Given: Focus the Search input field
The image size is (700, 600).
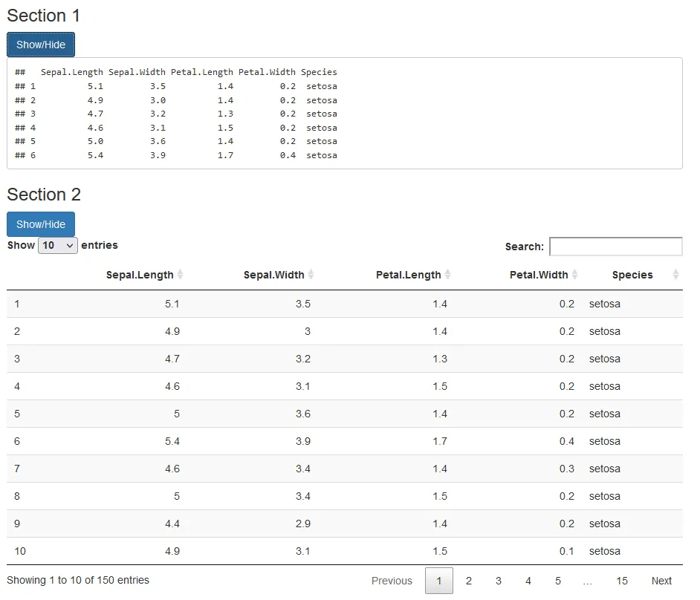Looking at the screenshot, I should 615,247.
